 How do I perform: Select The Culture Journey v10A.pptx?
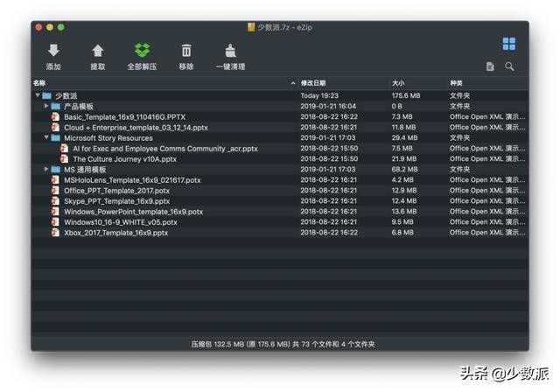pos(124,159)
